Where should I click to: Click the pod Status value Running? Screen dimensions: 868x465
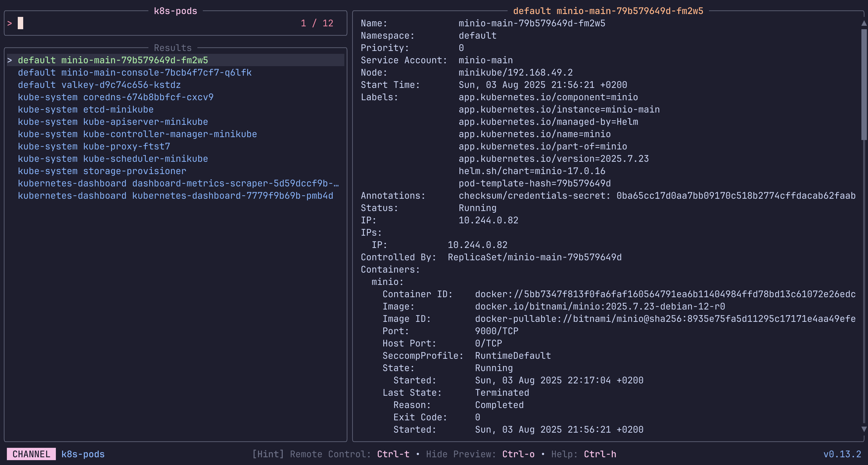pyautogui.click(x=478, y=208)
